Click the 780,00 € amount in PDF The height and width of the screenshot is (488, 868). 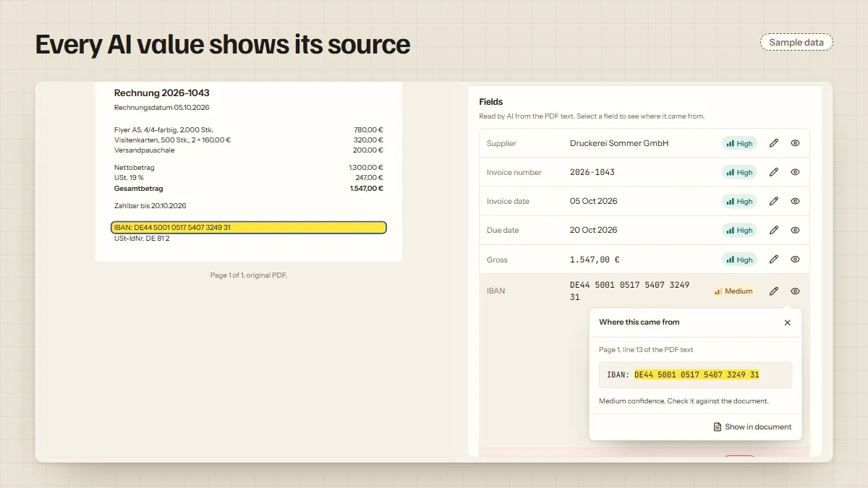(x=368, y=129)
